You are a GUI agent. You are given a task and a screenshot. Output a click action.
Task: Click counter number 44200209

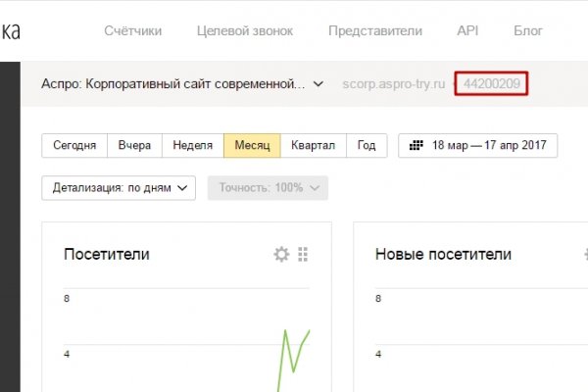493,84
